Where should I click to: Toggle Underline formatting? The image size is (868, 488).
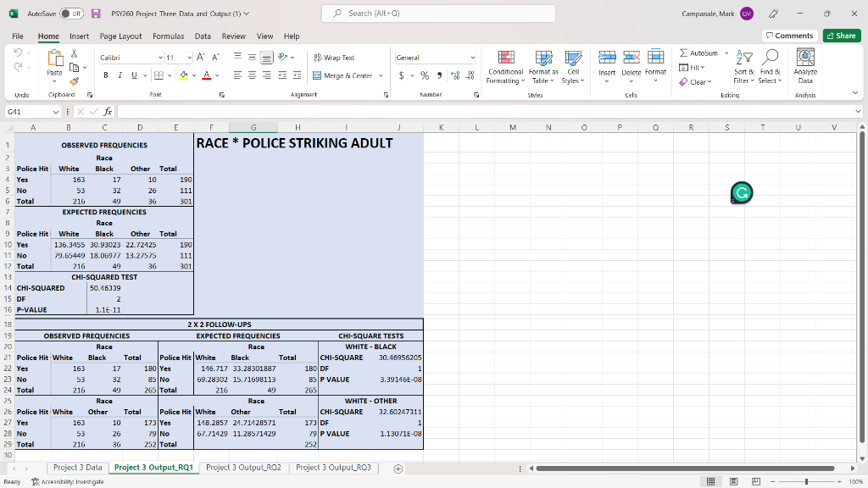pyautogui.click(x=134, y=75)
